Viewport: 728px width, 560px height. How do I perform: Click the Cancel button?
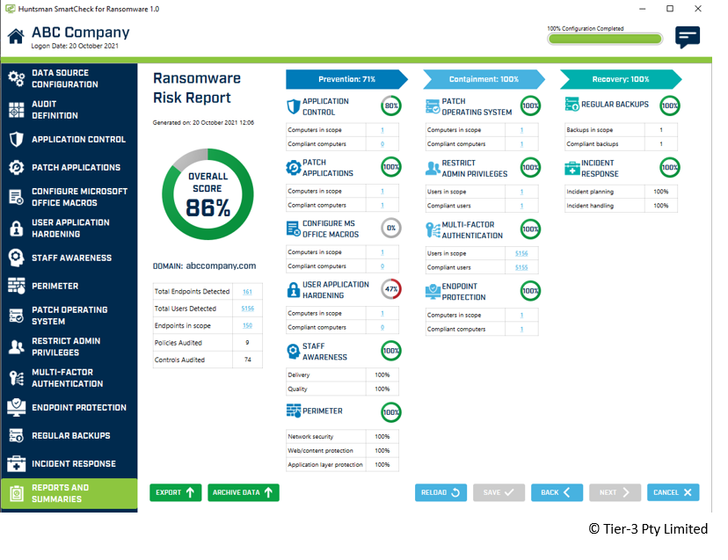(673, 492)
